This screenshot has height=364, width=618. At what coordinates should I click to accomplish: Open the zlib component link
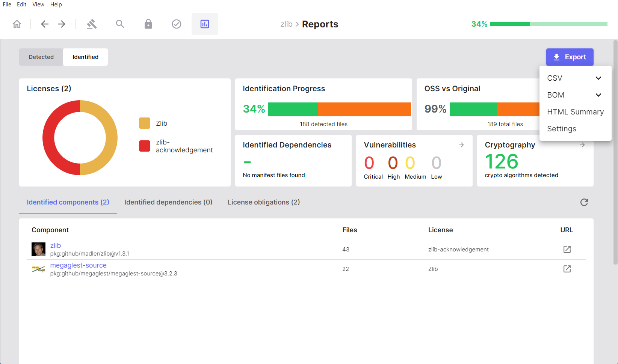[56, 245]
